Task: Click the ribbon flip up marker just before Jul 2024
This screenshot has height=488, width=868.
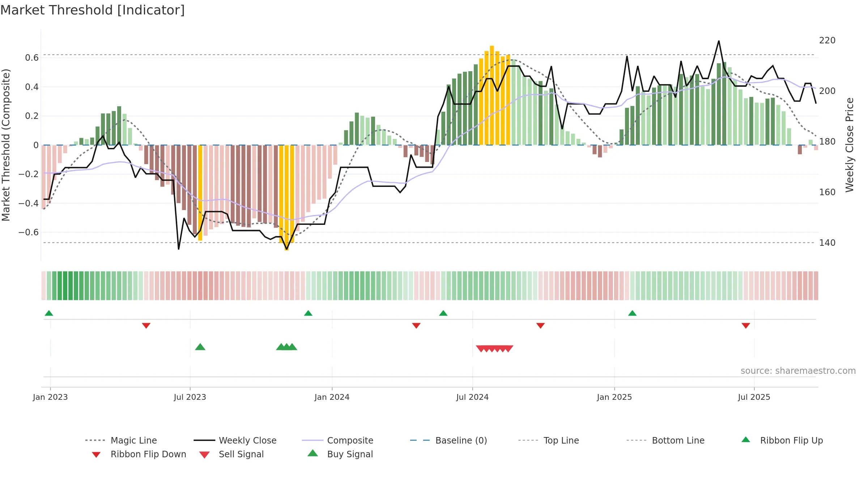Action: (x=443, y=313)
